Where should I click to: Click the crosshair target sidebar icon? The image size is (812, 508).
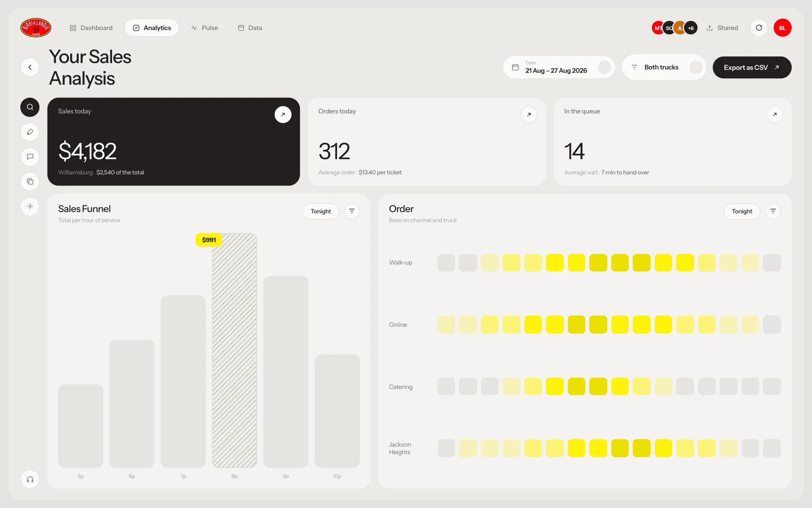(30, 207)
